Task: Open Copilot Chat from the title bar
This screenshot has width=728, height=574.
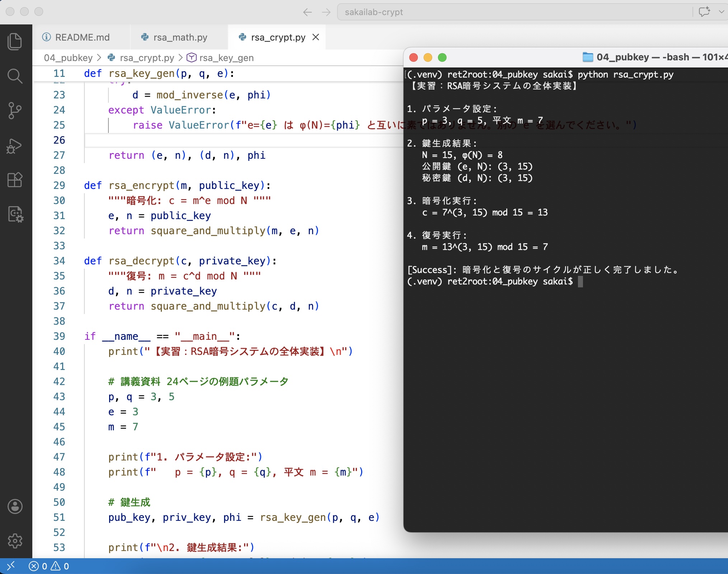Action: tap(705, 12)
